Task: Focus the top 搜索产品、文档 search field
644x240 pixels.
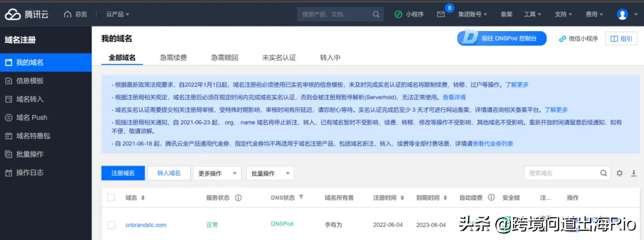Action: tap(340, 15)
